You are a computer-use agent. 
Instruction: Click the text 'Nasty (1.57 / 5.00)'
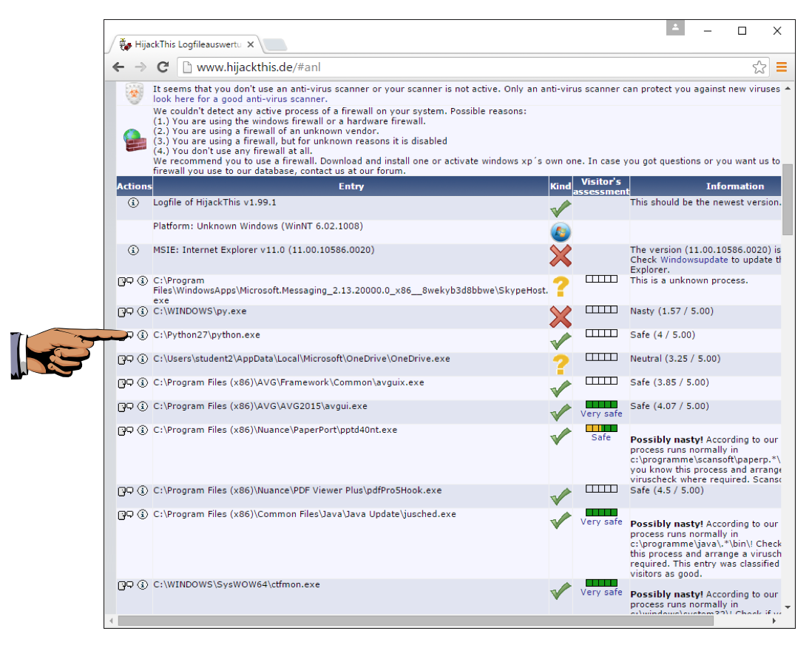671,311
